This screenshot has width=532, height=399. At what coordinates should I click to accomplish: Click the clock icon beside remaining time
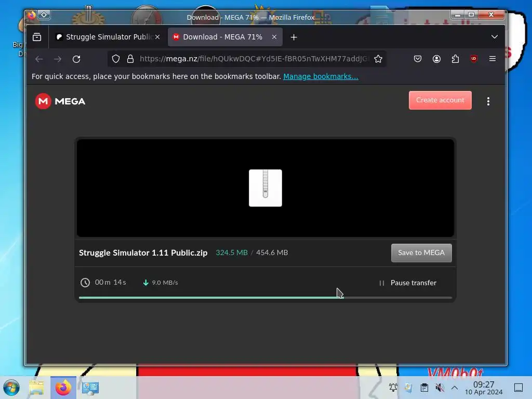tap(85, 283)
